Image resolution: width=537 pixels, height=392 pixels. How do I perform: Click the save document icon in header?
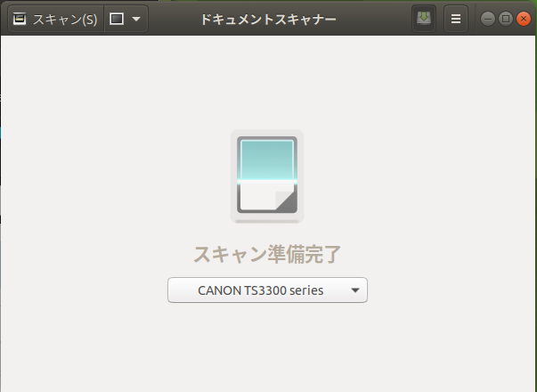point(425,19)
